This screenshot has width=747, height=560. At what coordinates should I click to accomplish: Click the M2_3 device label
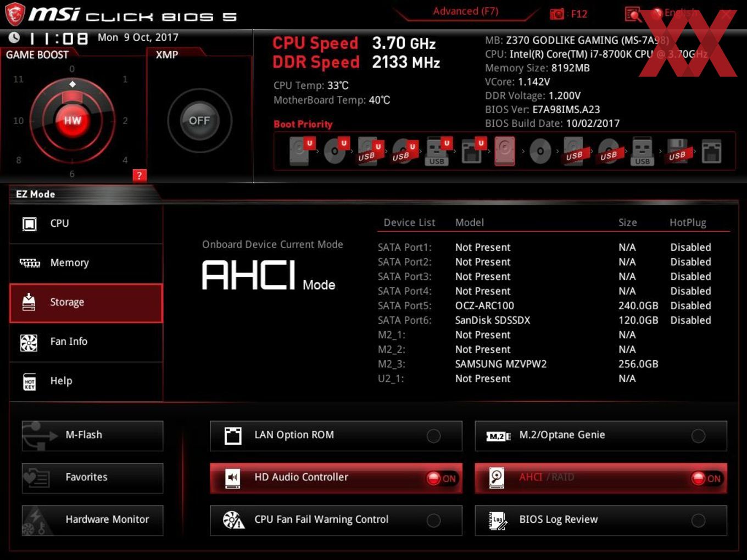coord(392,364)
